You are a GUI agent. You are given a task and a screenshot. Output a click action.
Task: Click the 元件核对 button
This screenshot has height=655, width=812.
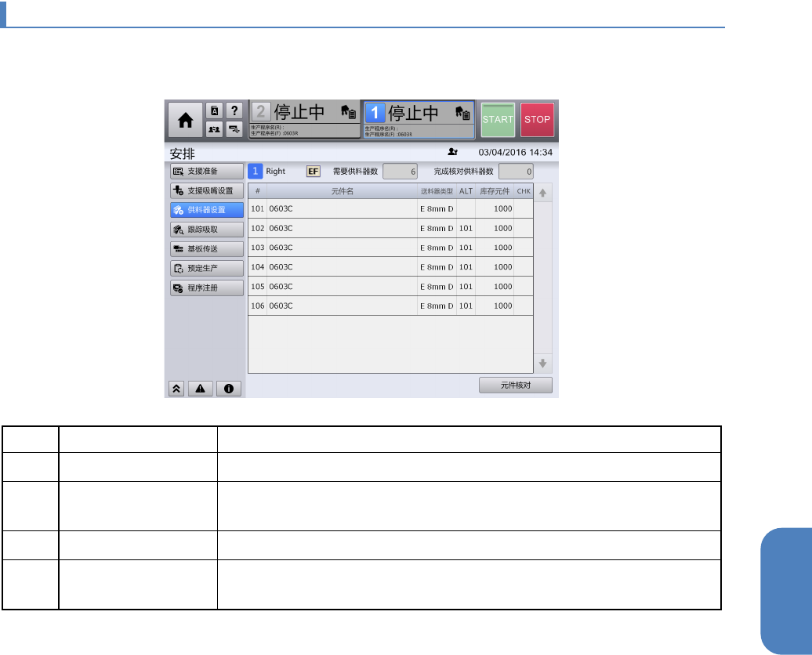click(515, 385)
